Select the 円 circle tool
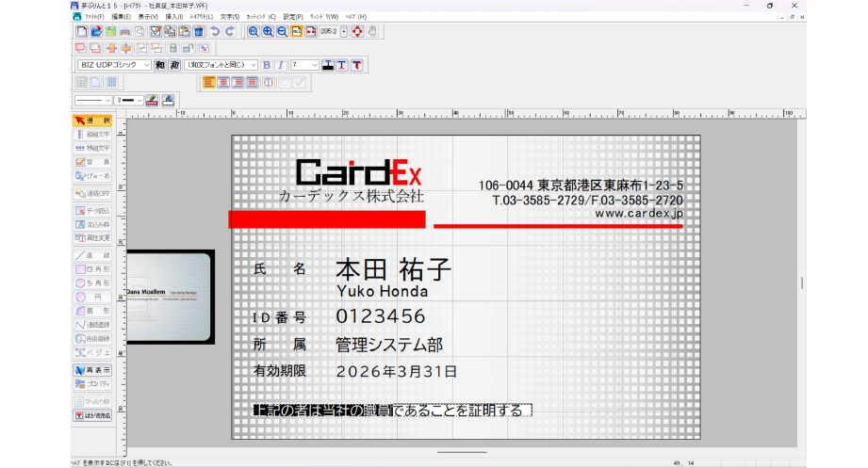868x468 pixels. [92, 297]
